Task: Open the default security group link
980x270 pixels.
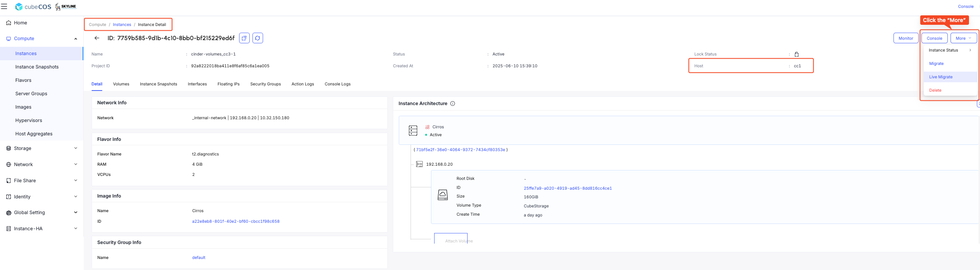Action: (199, 258)
